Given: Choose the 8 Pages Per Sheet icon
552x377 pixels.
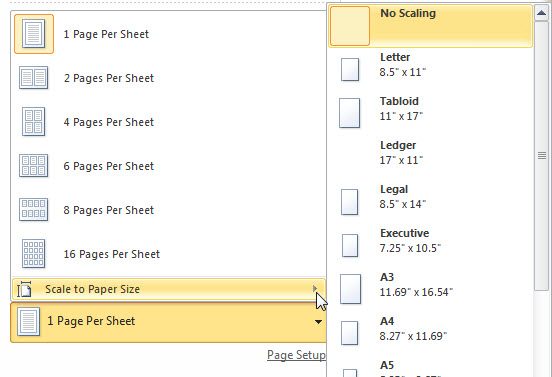Looking at the screenshot, I should point(33,209).
